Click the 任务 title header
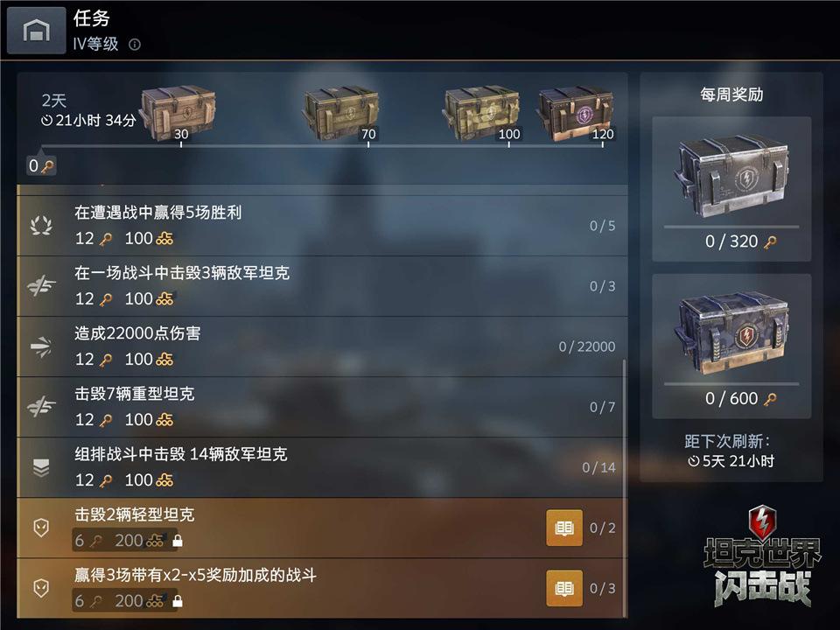Viewport: 840px width, 630px height. pyautogui.click(x=92, y=18)
